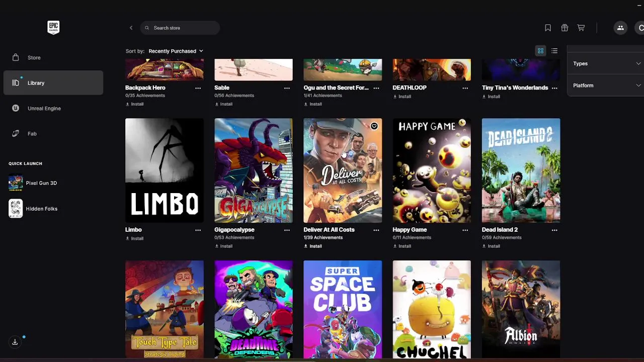
Task: Open the downloads icon
Action: click(15, 342)
